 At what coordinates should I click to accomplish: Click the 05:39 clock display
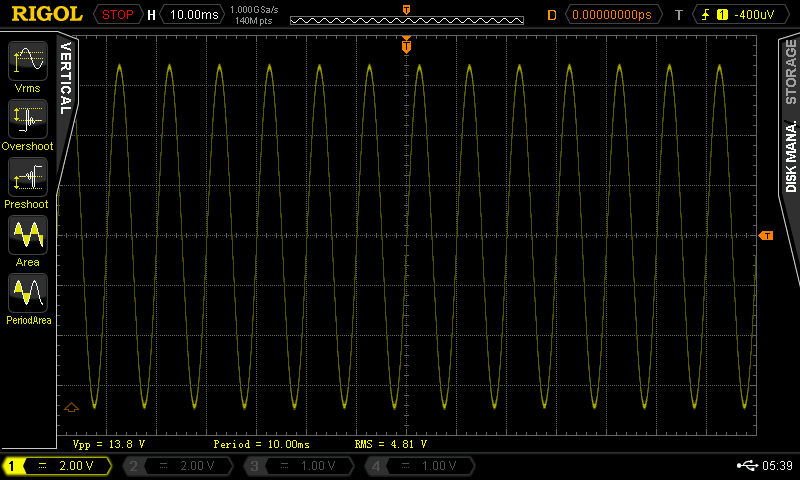(x=777, y=465)
